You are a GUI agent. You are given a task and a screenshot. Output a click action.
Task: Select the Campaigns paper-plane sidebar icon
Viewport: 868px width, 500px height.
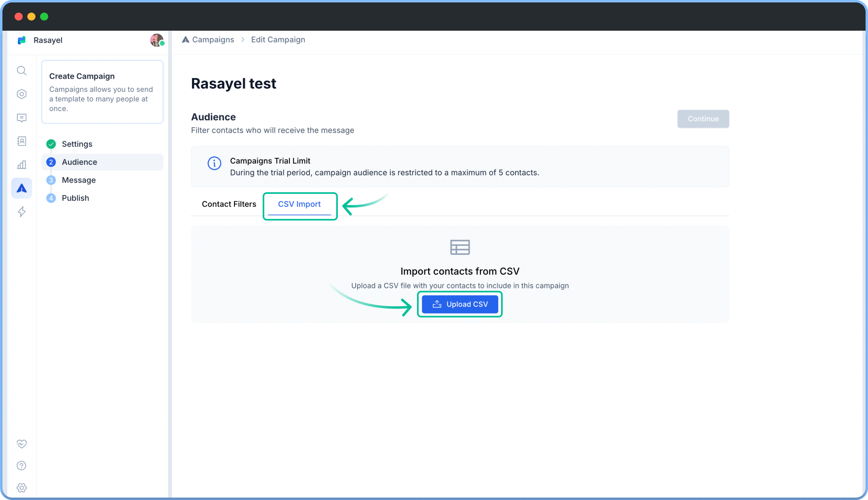[x=22, y=188]
